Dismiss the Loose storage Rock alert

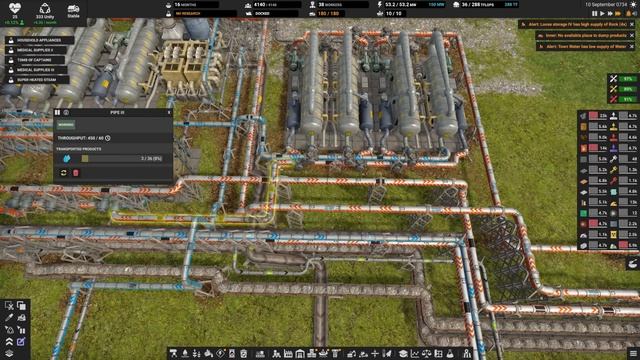pos(632,24)
